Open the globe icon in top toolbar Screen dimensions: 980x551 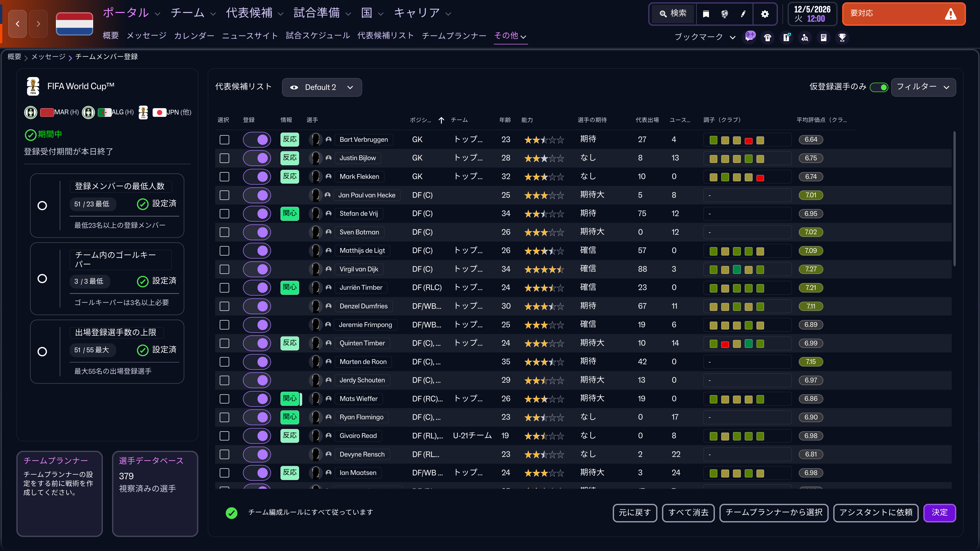pyautogui.click(x=724, y=14)
